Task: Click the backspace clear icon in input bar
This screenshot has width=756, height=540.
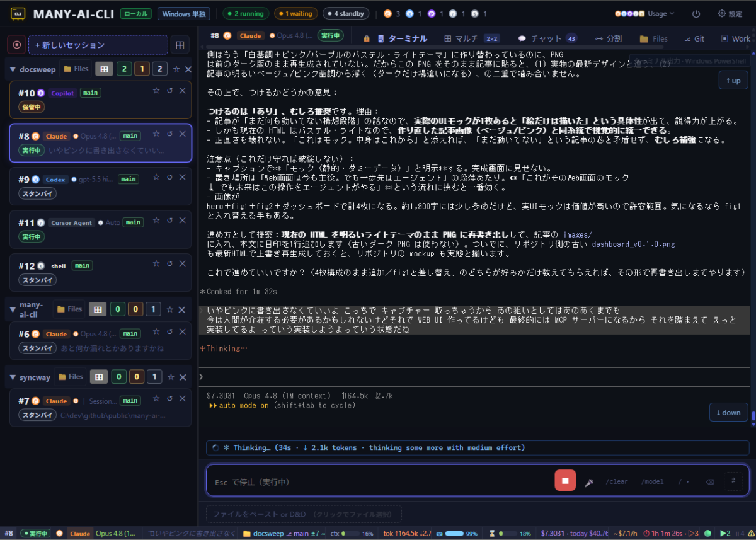Action: click(x=710, y=481)
